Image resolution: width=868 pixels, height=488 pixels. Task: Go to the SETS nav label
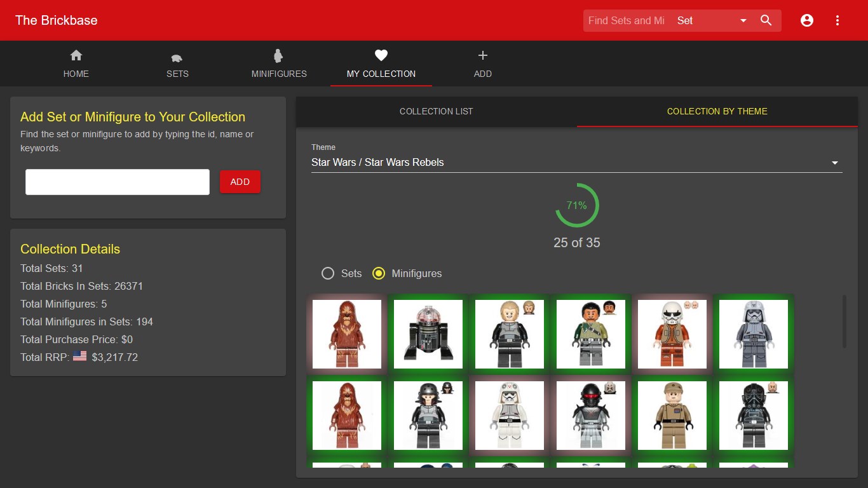click(x=177, y=74)
